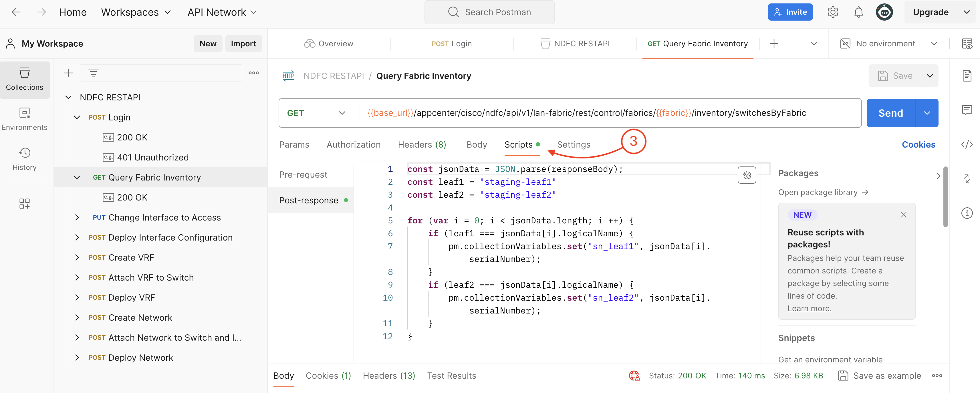Click the configure workspace sidebar grid icon
The image size is (980, 393).
point(25,204)
